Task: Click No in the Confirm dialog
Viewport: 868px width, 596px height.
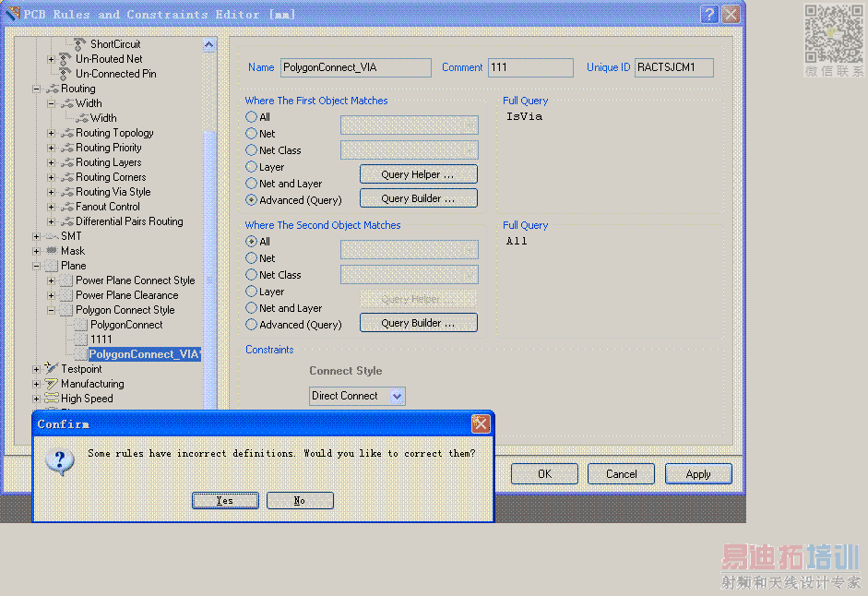Action: coord(300,500)
